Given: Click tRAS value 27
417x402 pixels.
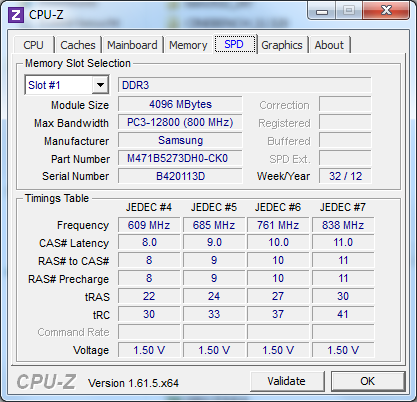Looking at the screenshot, I should pyautogui.click(x=278, y=296).
